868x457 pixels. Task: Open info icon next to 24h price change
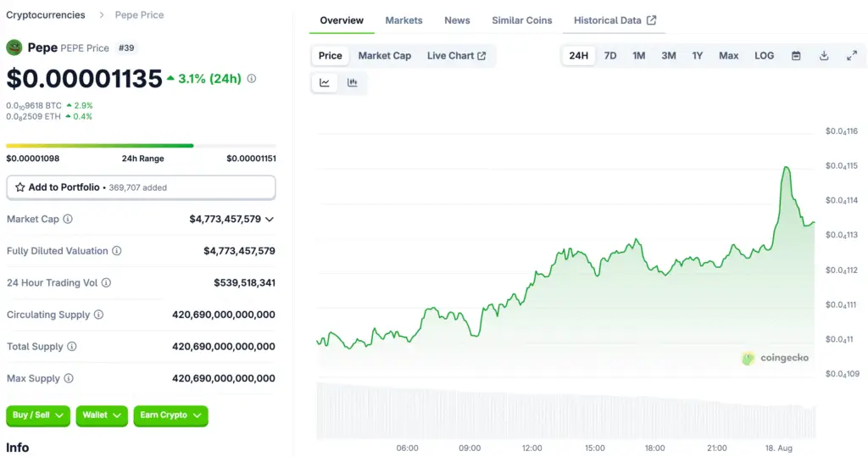click(251, 79)
